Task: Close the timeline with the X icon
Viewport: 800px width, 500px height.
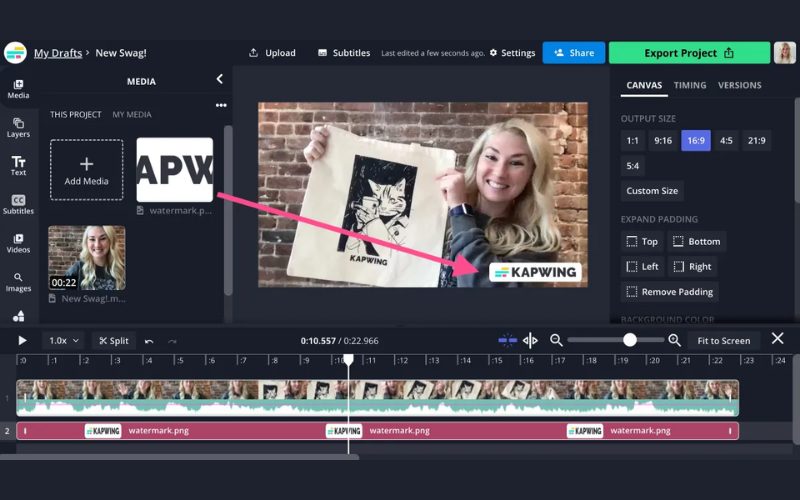Action: click(778, 338)
